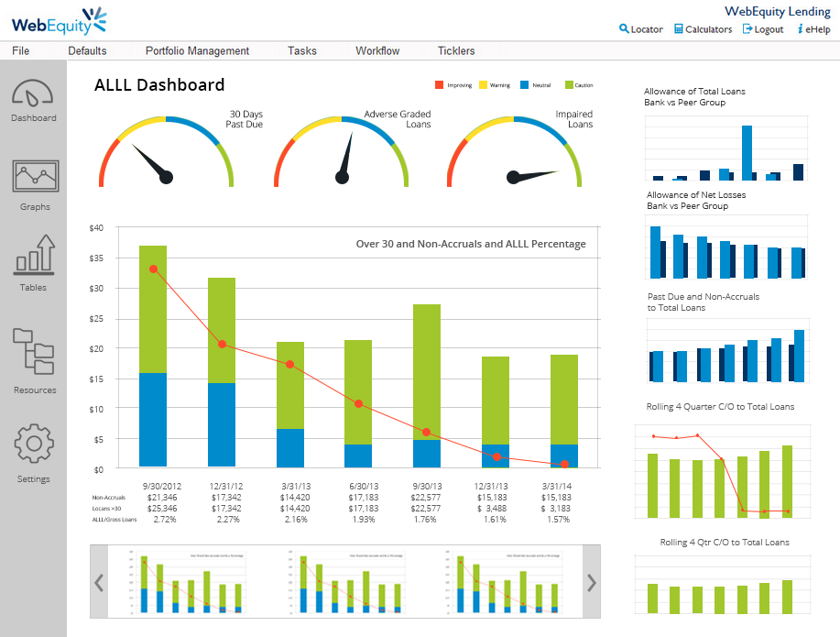Image resolution: width=840 pixels, height=637 pixels.
Task: Open the Calculators icon link
Action: (679, 29)
